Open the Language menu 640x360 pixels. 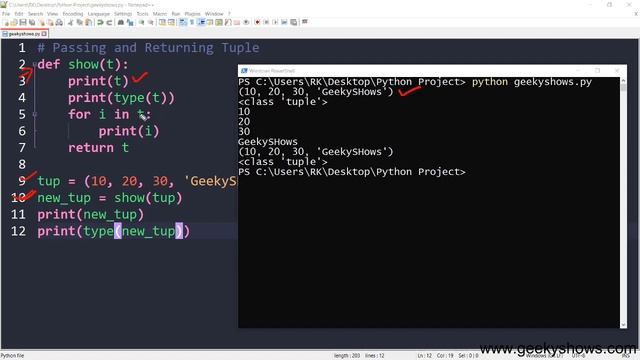coord(99,14)
